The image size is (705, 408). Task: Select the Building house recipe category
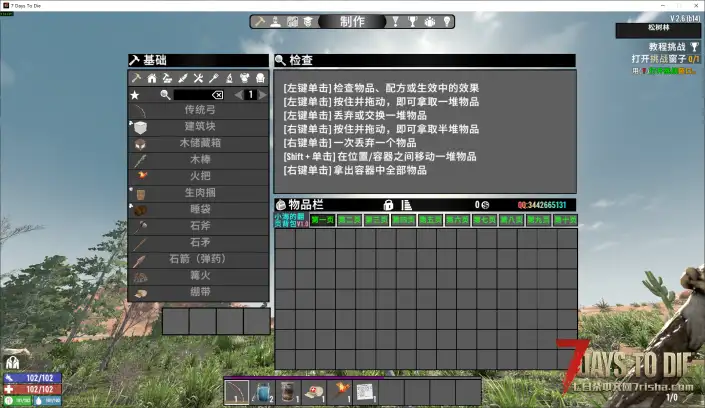[152, 78]
